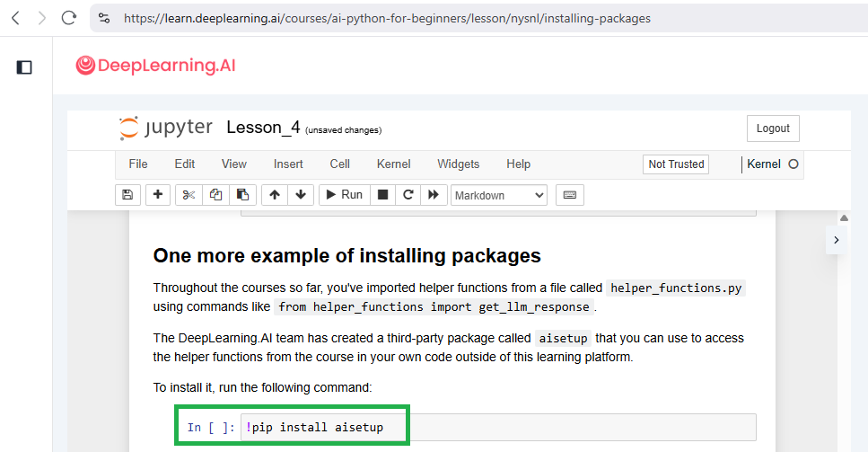Cut selected cells with scissors icon

(x=189, y=195)
